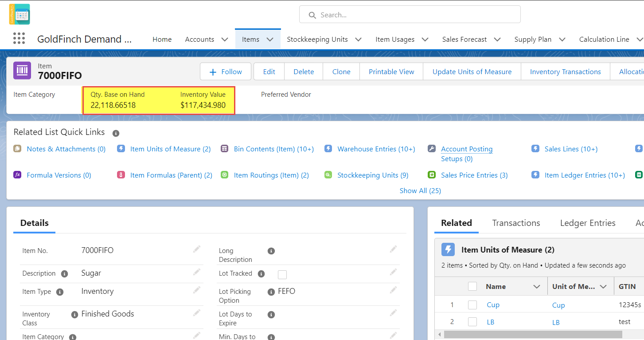
Task: Edit Item No. with the pencil icon
Action: 197,249
